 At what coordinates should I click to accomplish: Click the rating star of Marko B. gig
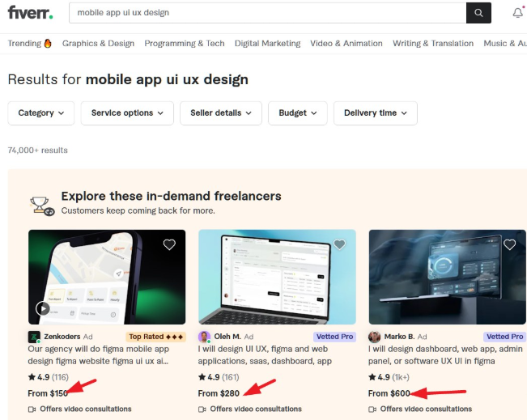372,377
